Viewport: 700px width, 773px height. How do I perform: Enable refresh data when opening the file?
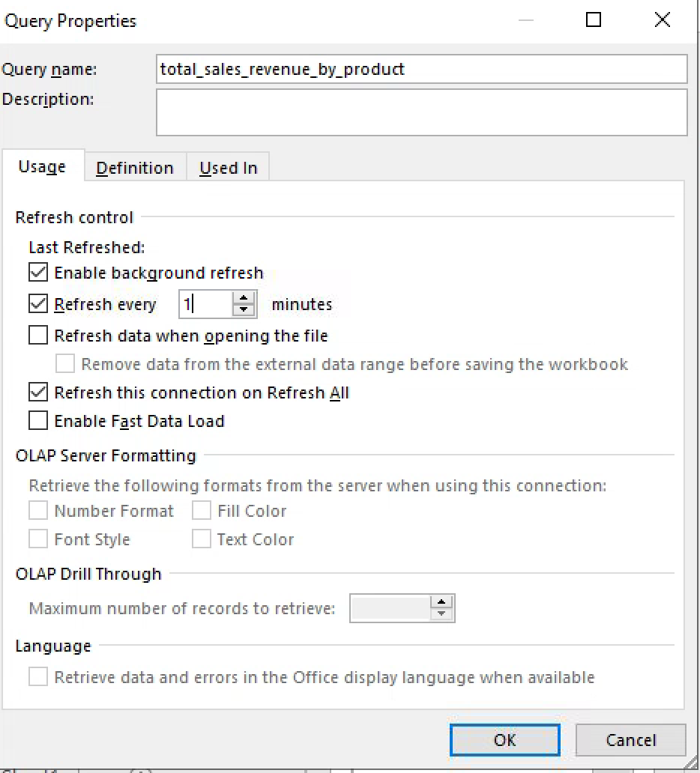37,335
